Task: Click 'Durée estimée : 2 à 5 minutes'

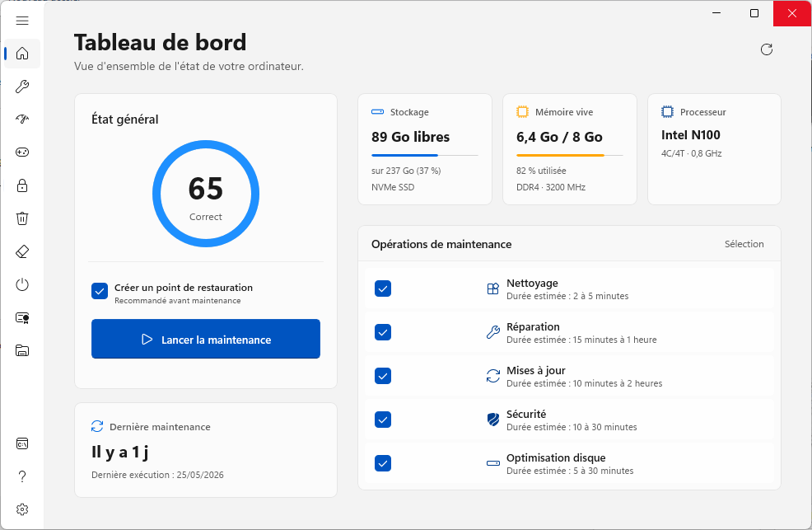Action: (567, 296)
